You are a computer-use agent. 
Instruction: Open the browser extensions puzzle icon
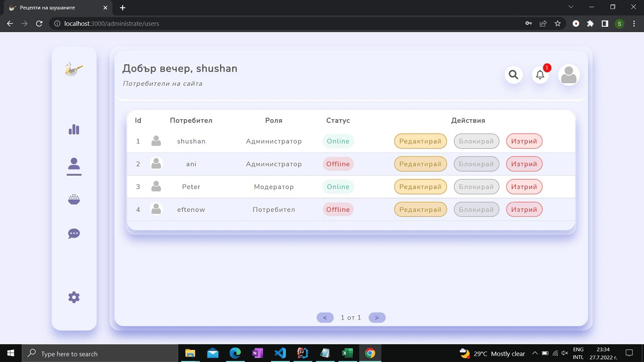coord(590,24)
